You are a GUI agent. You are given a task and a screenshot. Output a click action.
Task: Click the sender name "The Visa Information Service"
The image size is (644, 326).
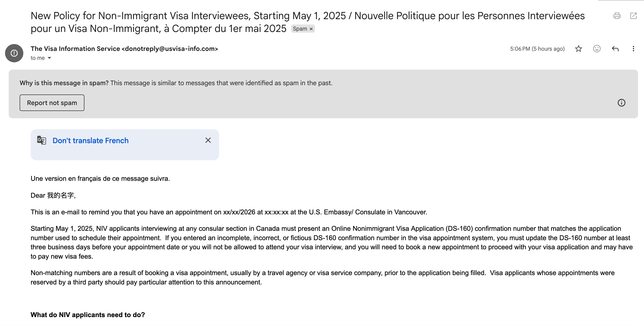(x=75, y=49)
